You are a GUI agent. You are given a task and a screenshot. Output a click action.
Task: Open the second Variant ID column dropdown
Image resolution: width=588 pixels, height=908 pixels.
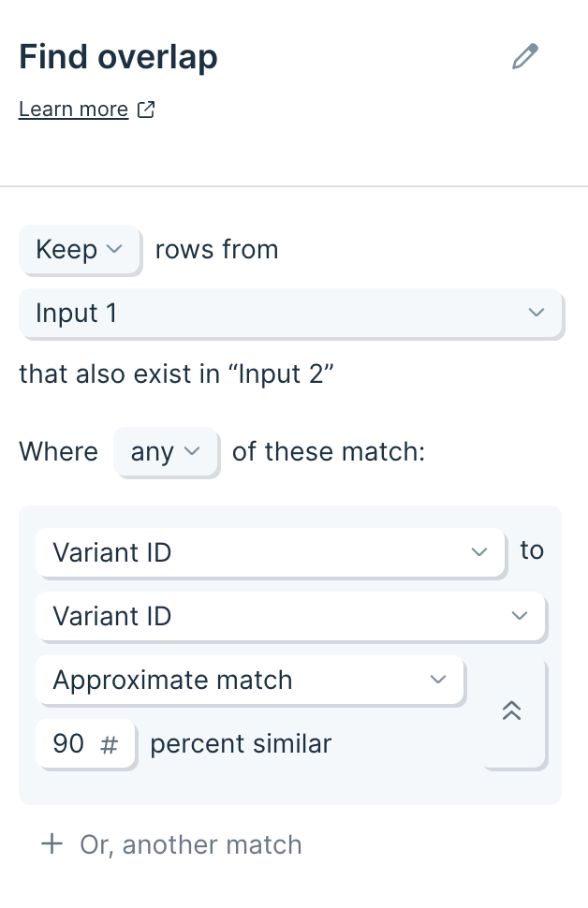(290, 616)
